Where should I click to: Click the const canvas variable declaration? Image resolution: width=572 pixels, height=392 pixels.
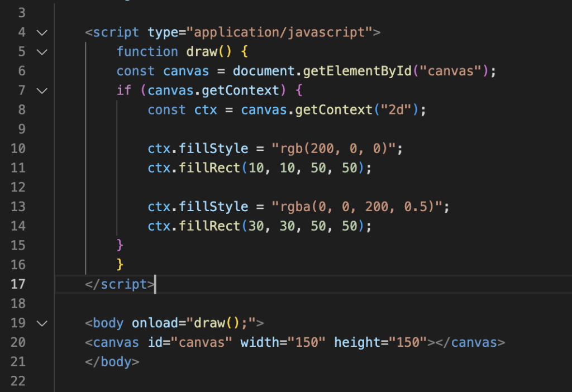click(186, 71)
